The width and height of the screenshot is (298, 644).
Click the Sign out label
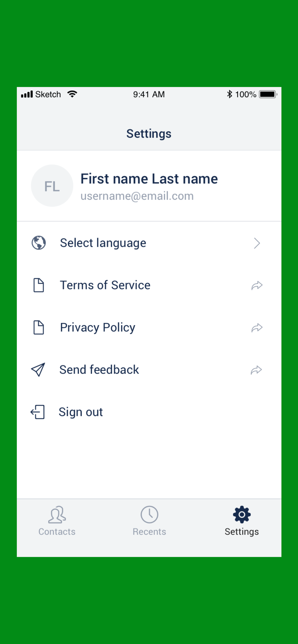pos(81,412)
